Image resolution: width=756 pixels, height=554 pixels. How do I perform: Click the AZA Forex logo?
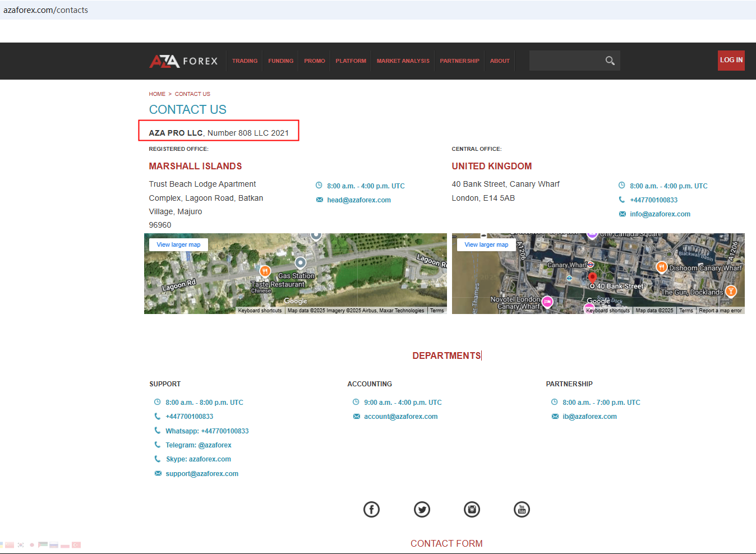[x=183, y=61]
